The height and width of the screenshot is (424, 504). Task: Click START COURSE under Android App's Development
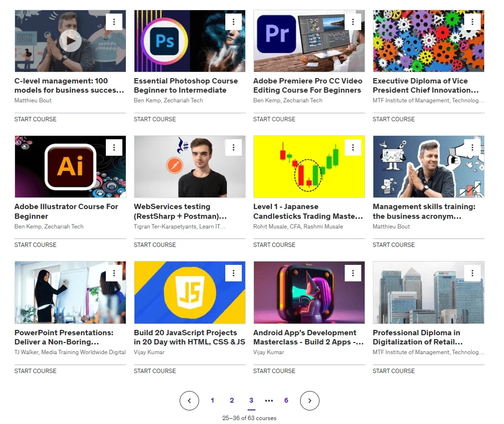(x=274, y=371)
